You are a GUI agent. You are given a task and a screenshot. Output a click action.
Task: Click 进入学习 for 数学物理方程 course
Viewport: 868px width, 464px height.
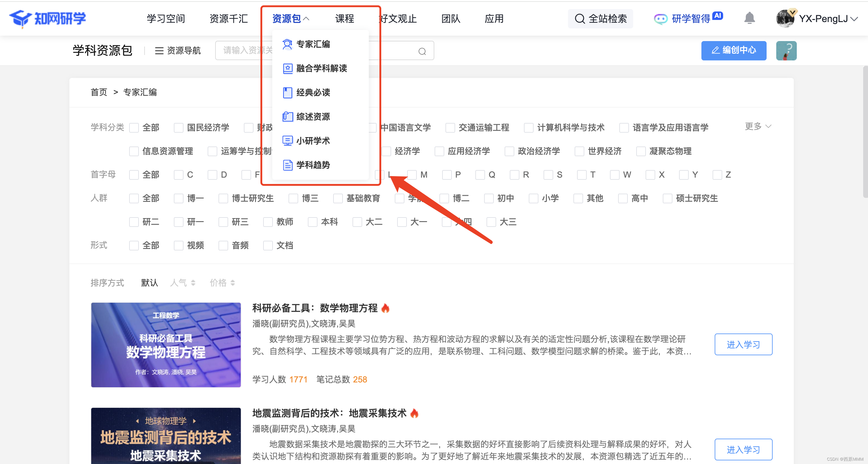click(743, 344)
